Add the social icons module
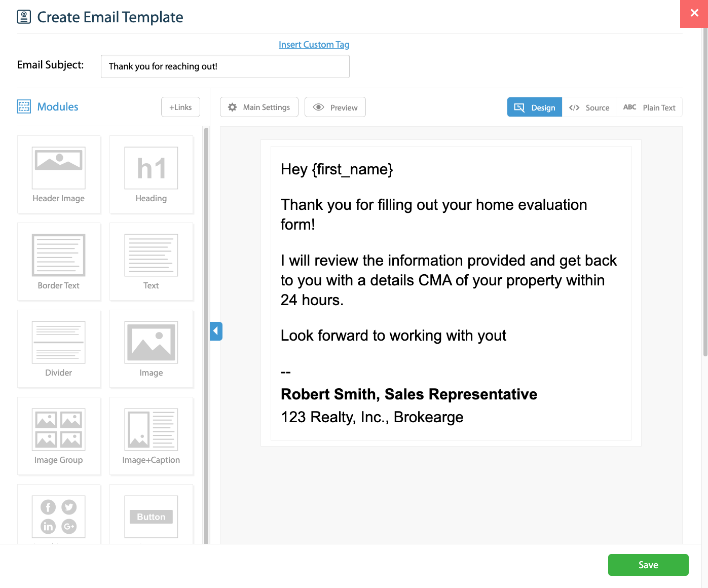This screenshot has width=708, height=588. 59,514
